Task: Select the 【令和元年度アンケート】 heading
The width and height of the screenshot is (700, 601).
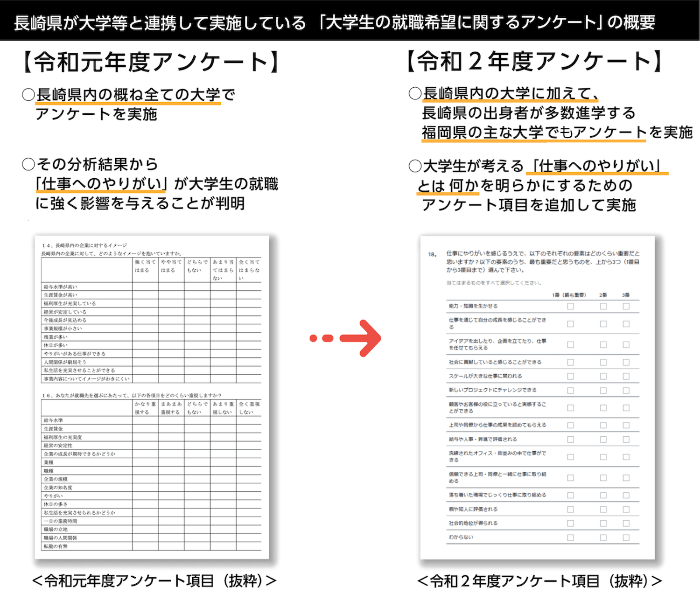Action: (151, 61)
